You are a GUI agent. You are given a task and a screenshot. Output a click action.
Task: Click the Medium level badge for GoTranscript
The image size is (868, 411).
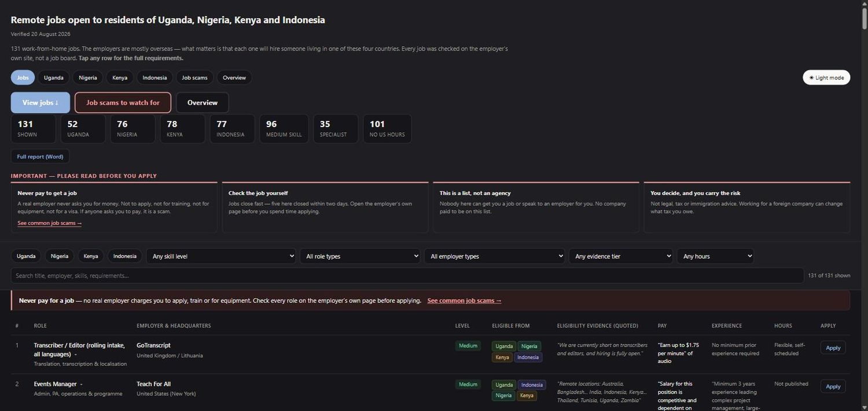click(468, 346)
